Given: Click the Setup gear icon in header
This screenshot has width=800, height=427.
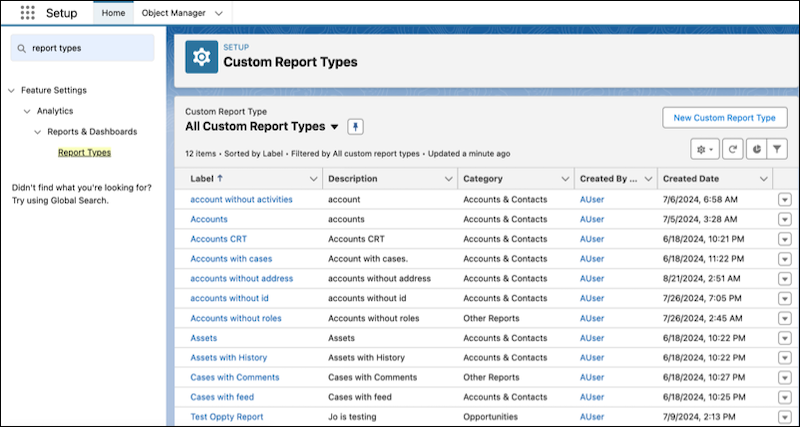Looking at the screenshot, I should pyautogui.click(x=201, y=58).
